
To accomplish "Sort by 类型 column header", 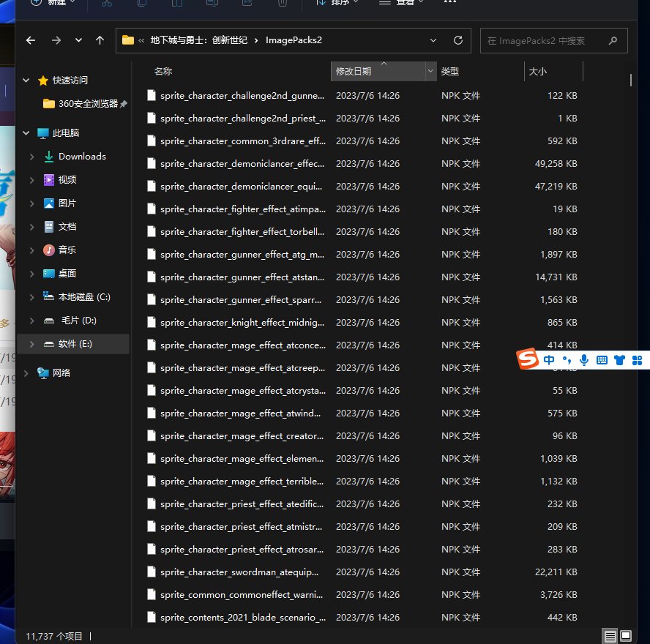I will click(x=449, y=71).
